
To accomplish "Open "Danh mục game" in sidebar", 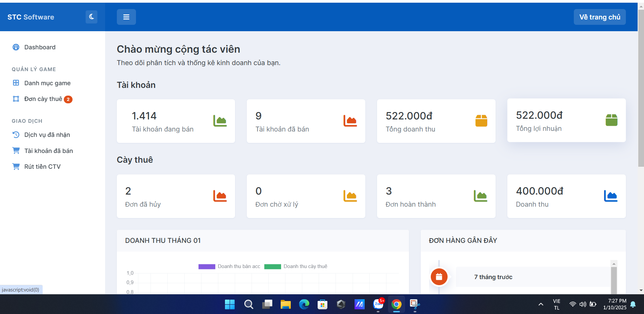I will (47, 83).
